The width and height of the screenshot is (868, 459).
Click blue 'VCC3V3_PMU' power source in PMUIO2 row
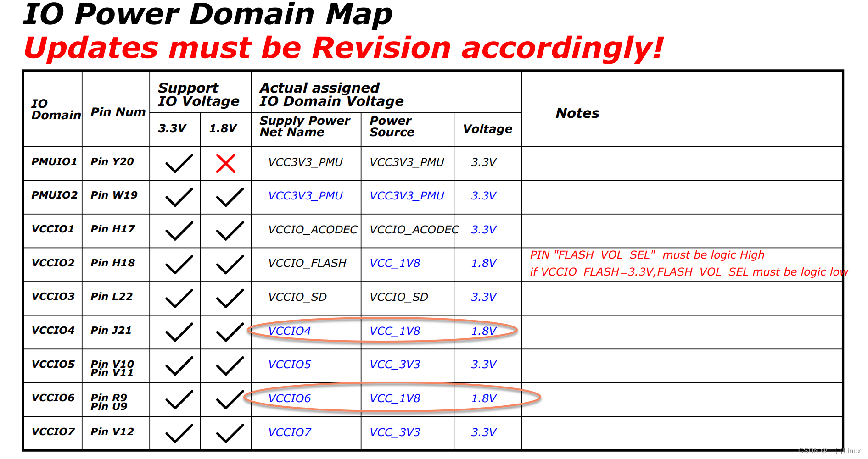click(x=407, y=196)
